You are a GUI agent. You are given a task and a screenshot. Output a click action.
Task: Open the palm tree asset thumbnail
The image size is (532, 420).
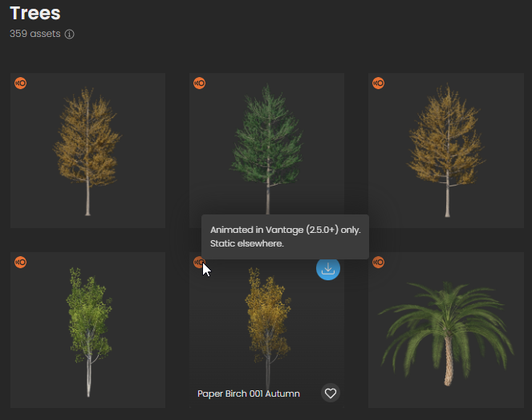click(x=445, y=330)
